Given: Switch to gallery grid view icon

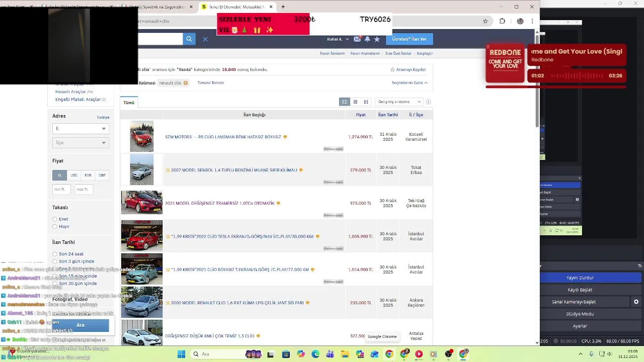Looking at the screenshot, I should 366,102.
